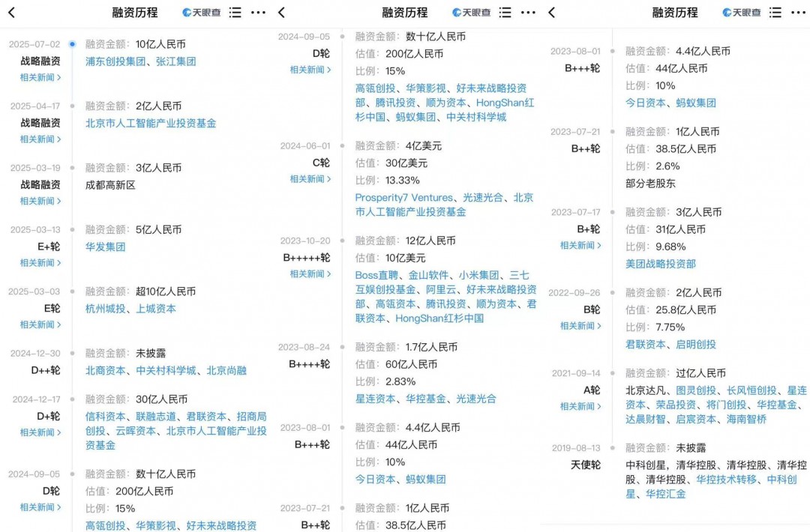Open investor 信科资本
810x532 pixels.
point(106,417)
